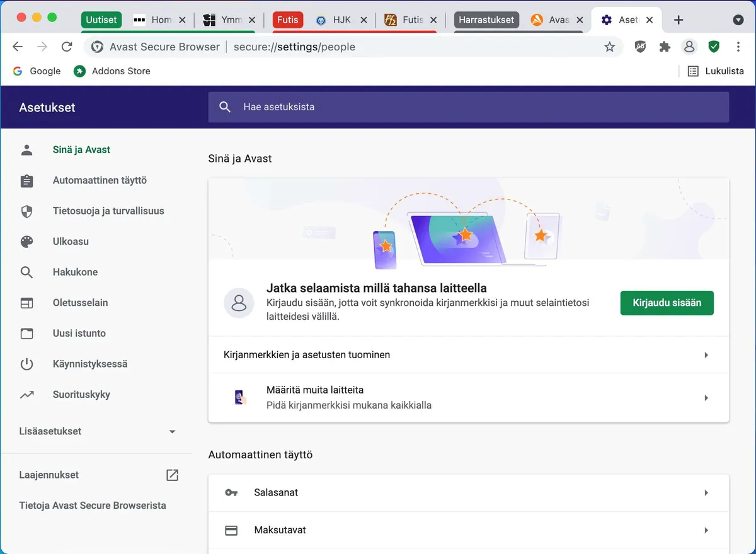The image size is (756, 554).
Task: Focus the Hae asetuksista search field
Action: [x=469, y=107]
